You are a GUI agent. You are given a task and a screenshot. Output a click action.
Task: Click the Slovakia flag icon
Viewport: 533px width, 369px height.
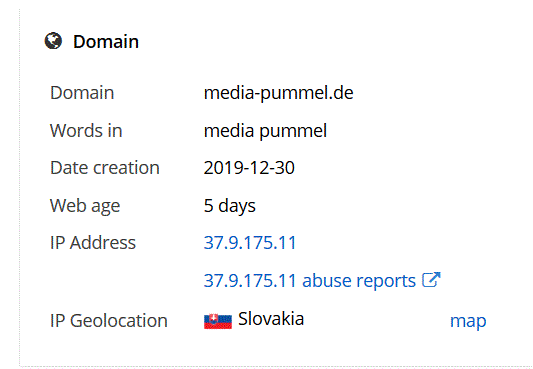(218, 321)
